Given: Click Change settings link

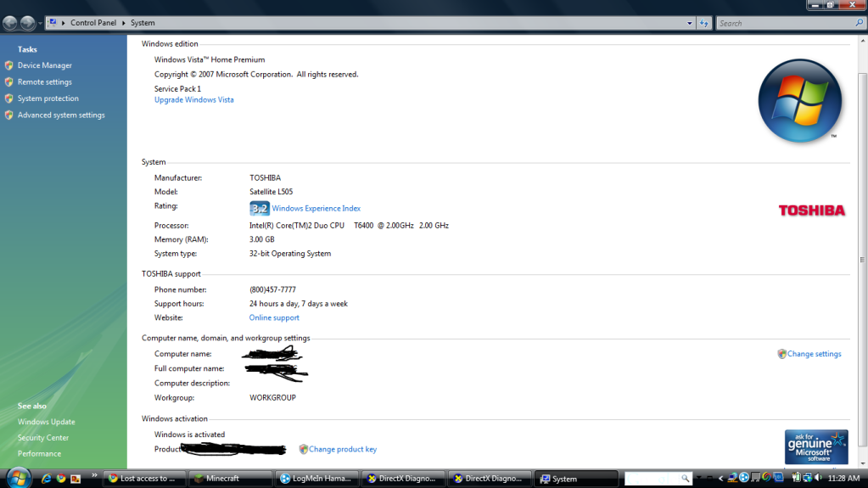Looking at the screenshot, I should (x=814, y=354).
